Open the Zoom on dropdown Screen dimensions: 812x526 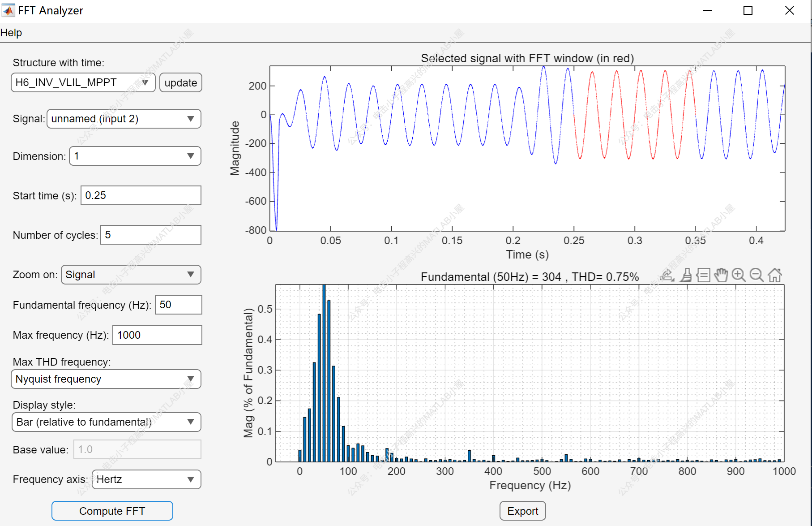pos(131,275)
